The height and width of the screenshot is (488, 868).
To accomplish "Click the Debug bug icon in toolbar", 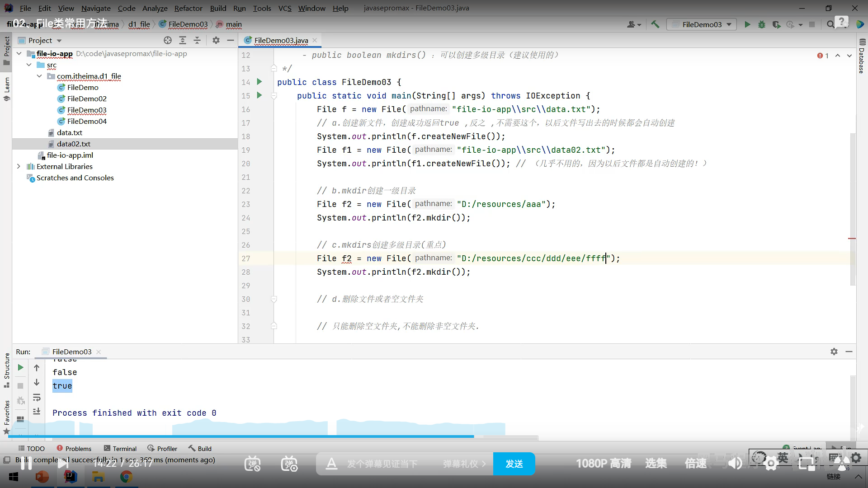I will tap(762, 24).
